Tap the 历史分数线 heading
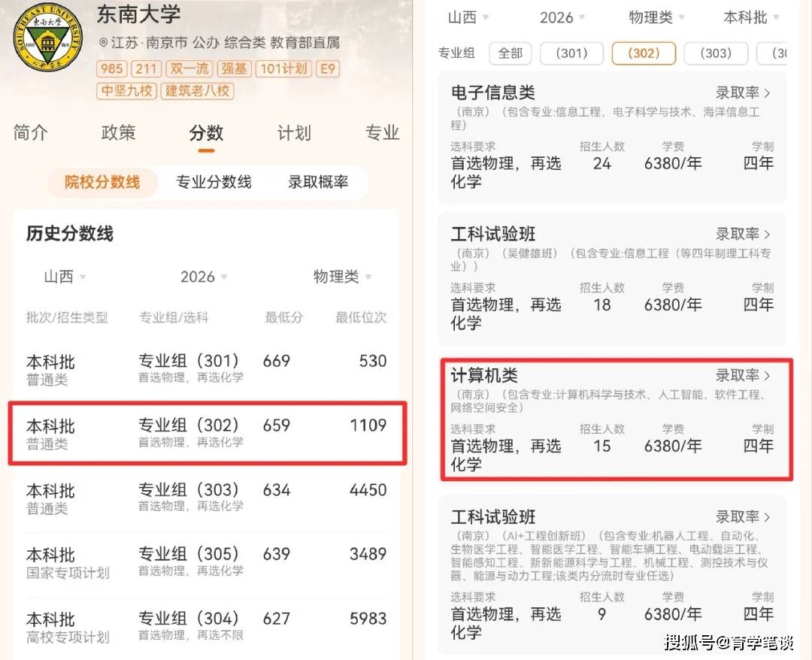 (70, 234)
